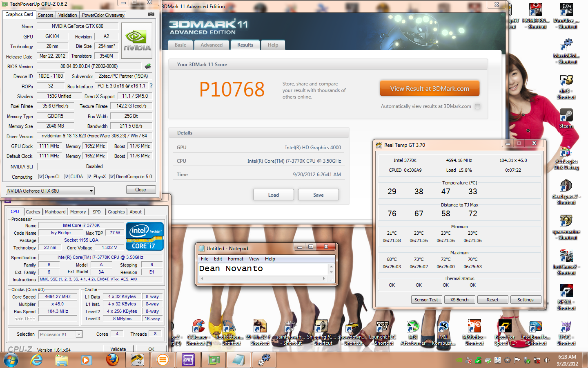This screenshot has width=588, height=368.
Task: Click the Firefox icon in the taskbar
Action: (x=112, y=360)
